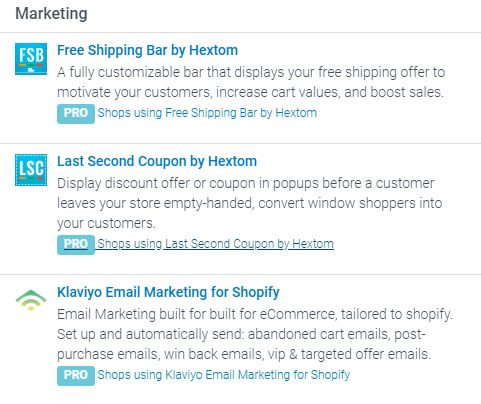This screenshot has width=481, height=404.
Task: Click the PRO badge under Free Shipping Bar
Action: click(x=76, y=114)
